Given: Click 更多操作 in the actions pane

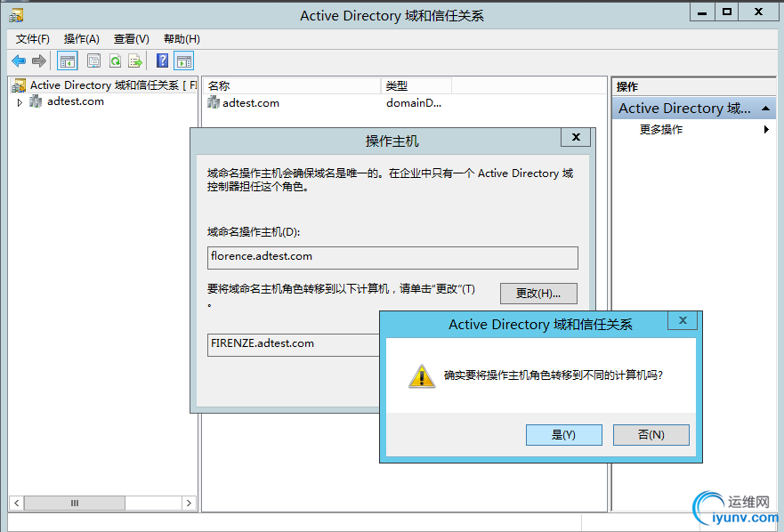Looking at the screenshot, I should pos(661,130).
